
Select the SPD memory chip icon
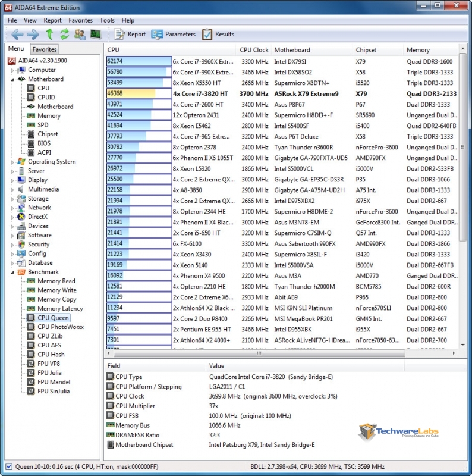31,125
